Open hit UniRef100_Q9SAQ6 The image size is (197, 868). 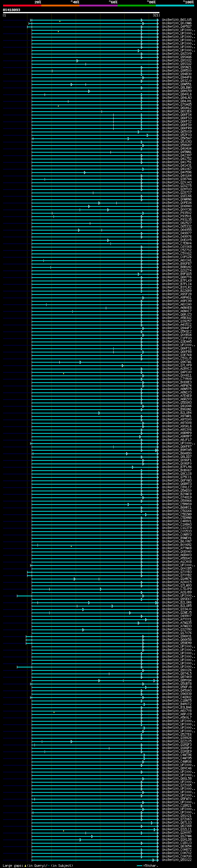click(x=177, y=57)
